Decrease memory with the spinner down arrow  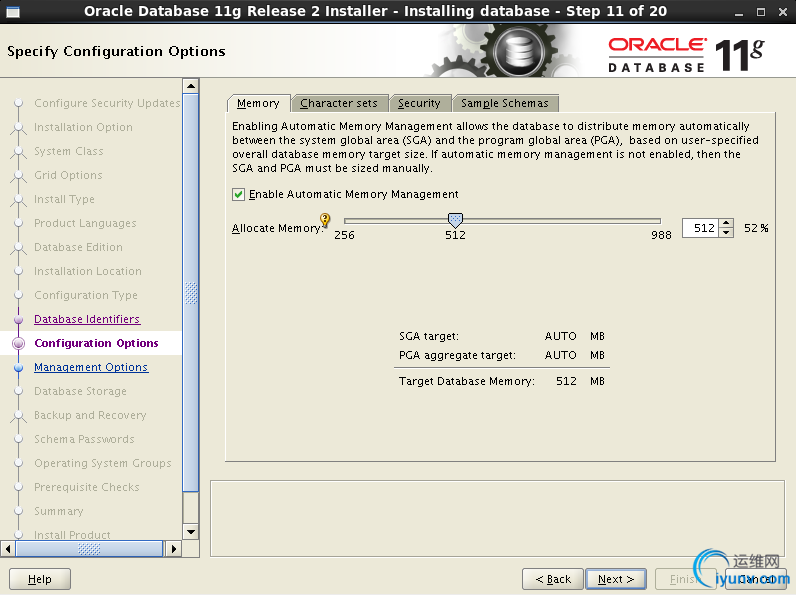pyautogui.click(x=727, y=233)
